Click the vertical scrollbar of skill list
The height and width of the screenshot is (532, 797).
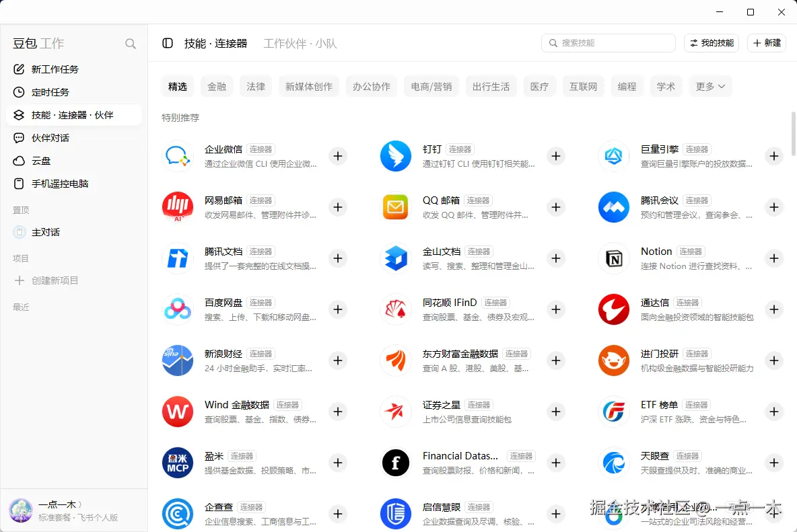pyautogui.click(x=793, y=134)
